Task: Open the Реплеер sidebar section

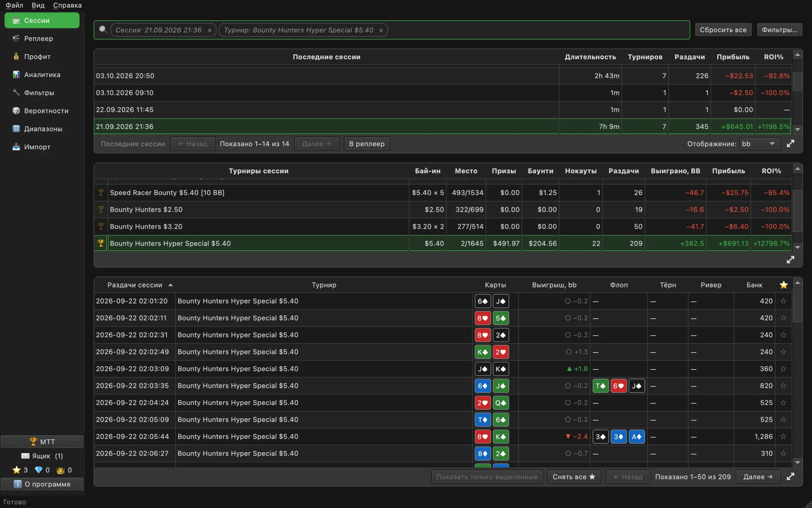Action: [42, 39]
